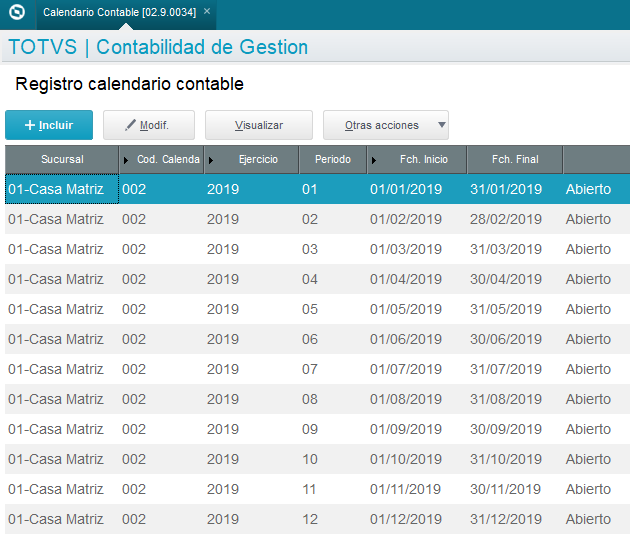Screen dimensions: 630x541
Task: Click Abierto status in period 06 row
Action: pos(588,339)
